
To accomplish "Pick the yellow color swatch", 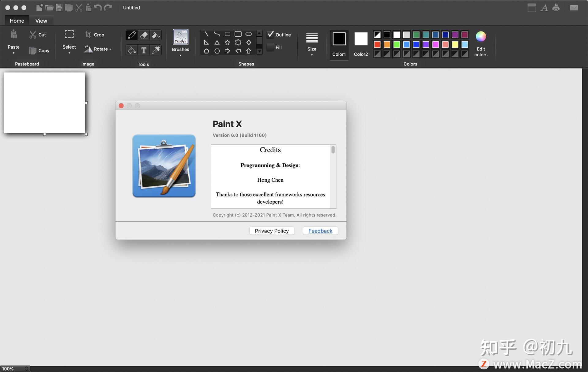I will pyautogui.click(x=455, y=45).
